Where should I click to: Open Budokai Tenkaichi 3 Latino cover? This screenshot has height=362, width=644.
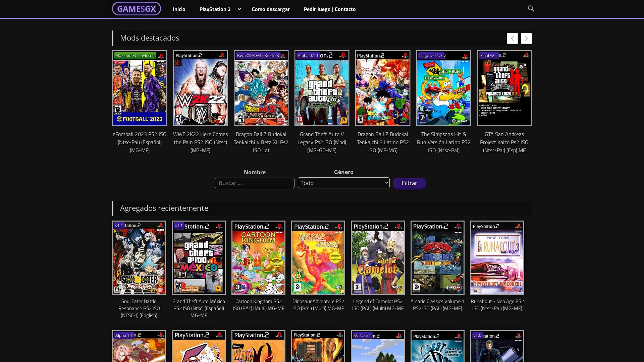[x=383, y=88]
